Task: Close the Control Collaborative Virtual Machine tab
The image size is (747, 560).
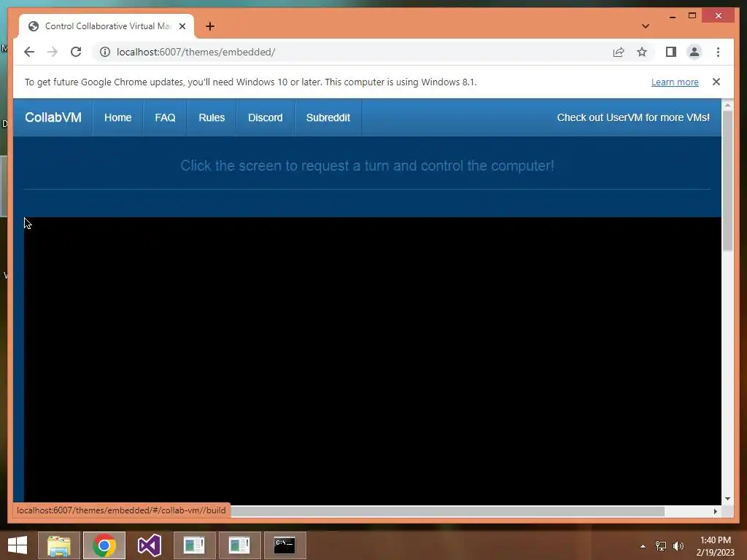Action: [182, 26]
